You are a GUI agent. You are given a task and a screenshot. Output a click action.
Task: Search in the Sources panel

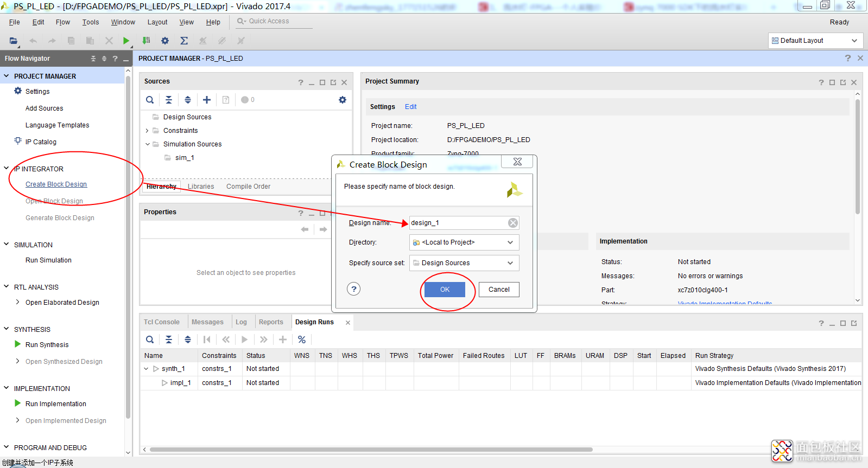tap(150, 100)
